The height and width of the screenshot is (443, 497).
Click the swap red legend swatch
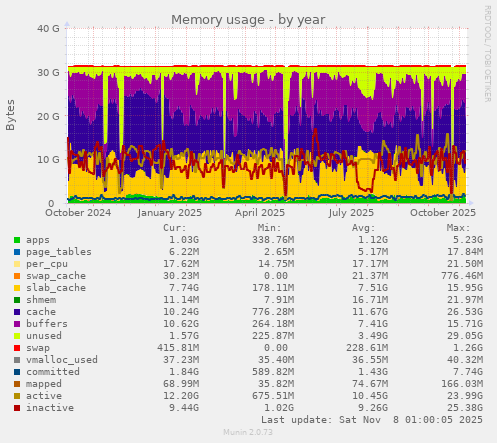(x=17, y=348)
